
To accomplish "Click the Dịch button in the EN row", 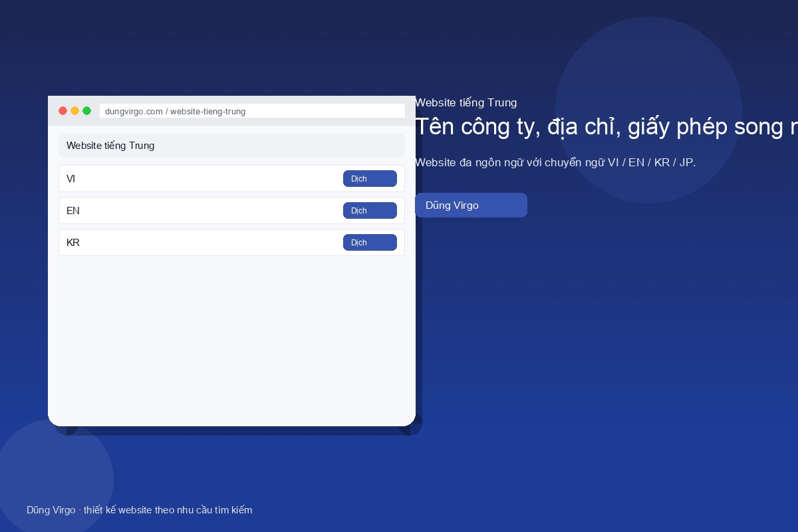I will pyautogui.click(x=370, y=211).
